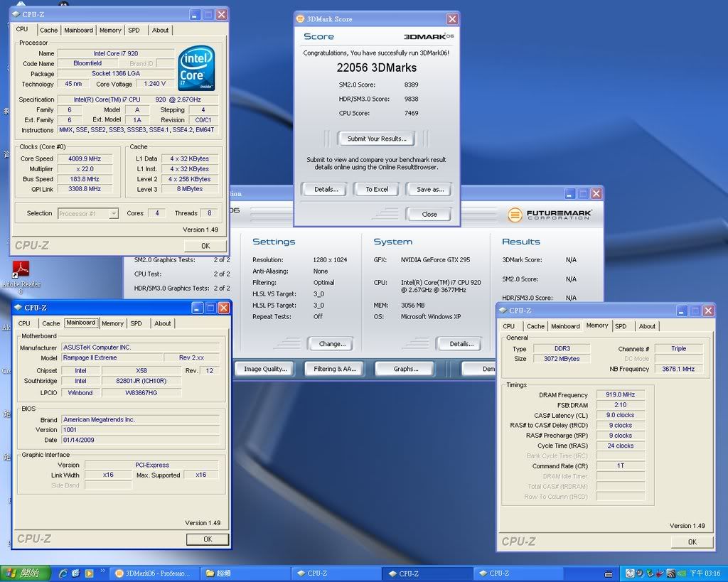The height and width of the screenshot is (582, 728).
Task: Click the package value 'Socket 1366 LGA'
Action: point(116,73)
